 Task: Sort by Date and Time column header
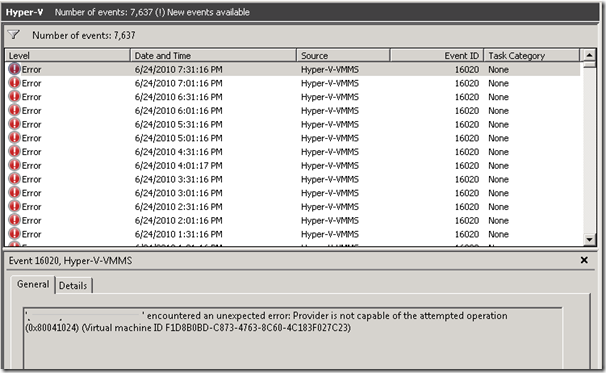click(x=213, y=56)
